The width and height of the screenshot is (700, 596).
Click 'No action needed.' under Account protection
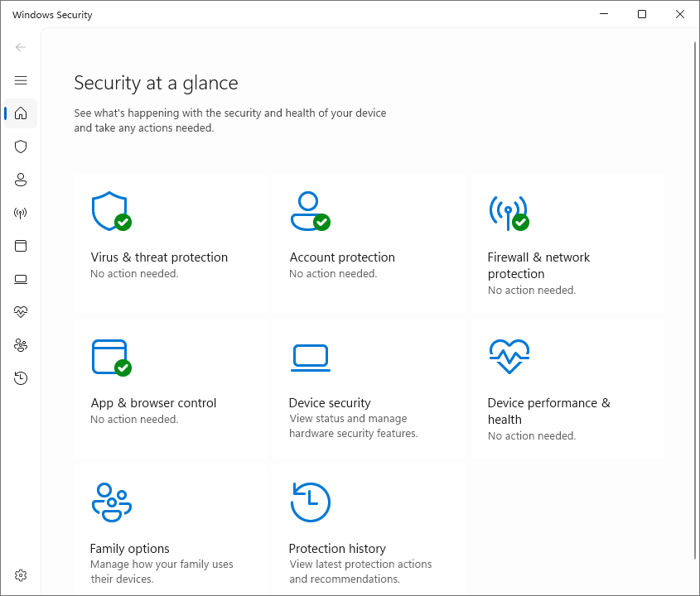333,274
